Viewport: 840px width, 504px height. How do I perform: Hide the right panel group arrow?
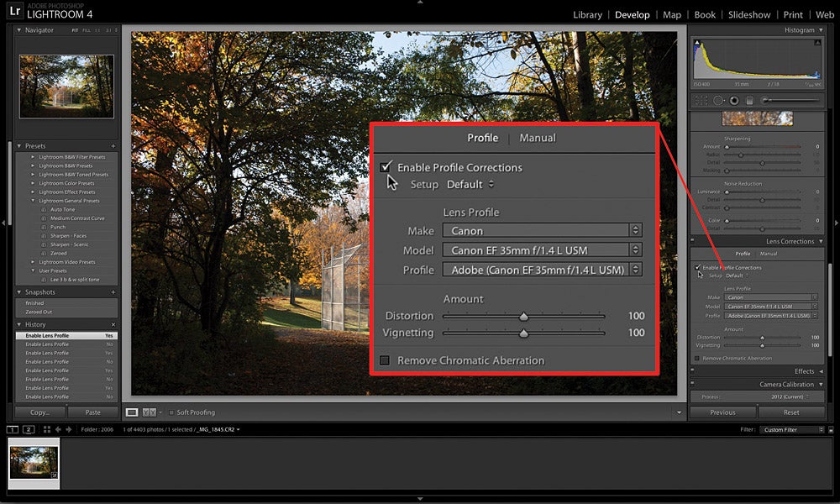pyautogui.click(x=837, y=223)
